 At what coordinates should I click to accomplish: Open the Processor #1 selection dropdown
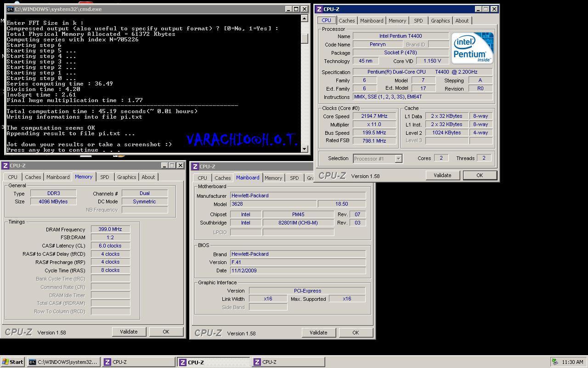coord(398,159)
